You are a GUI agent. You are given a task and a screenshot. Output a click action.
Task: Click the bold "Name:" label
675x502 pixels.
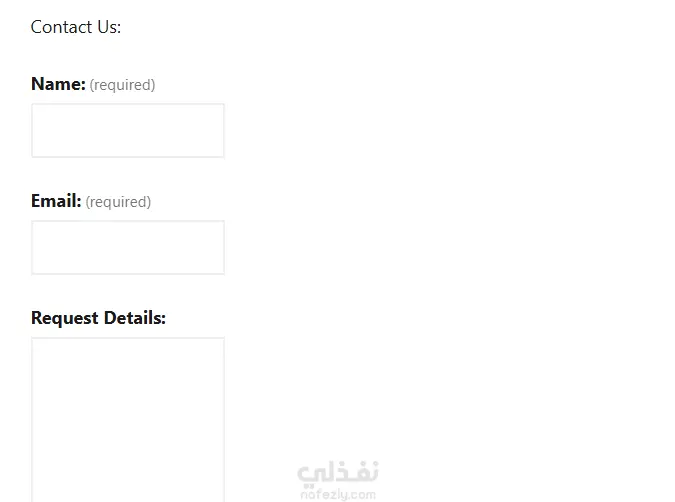(58, 84)
